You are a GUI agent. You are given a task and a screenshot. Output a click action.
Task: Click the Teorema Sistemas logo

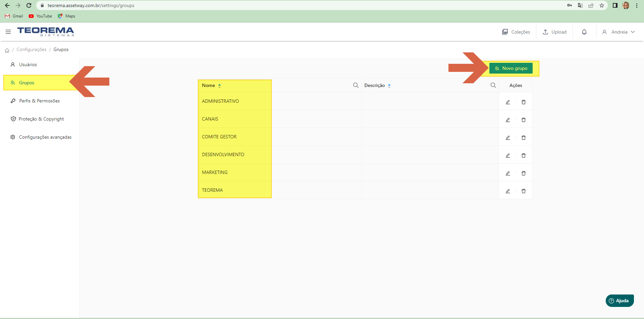(46, 32)
